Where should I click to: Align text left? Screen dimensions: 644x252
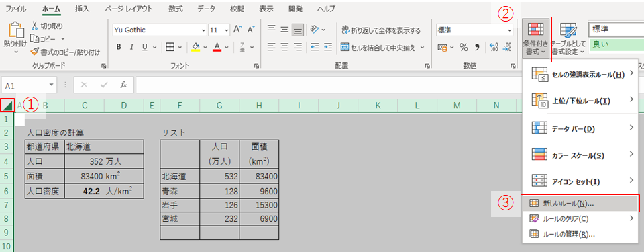coord(271,47)
